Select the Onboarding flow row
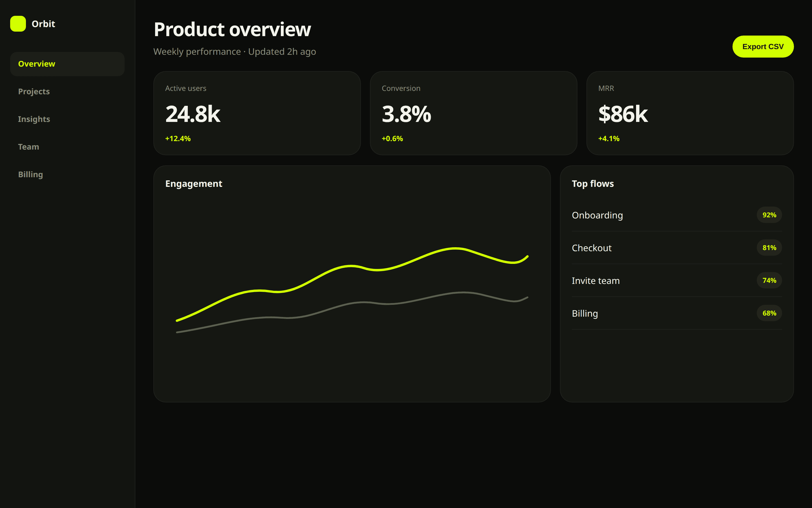This screenshot has height=508, width=812. pyautogui.click(x=676, y=215)
